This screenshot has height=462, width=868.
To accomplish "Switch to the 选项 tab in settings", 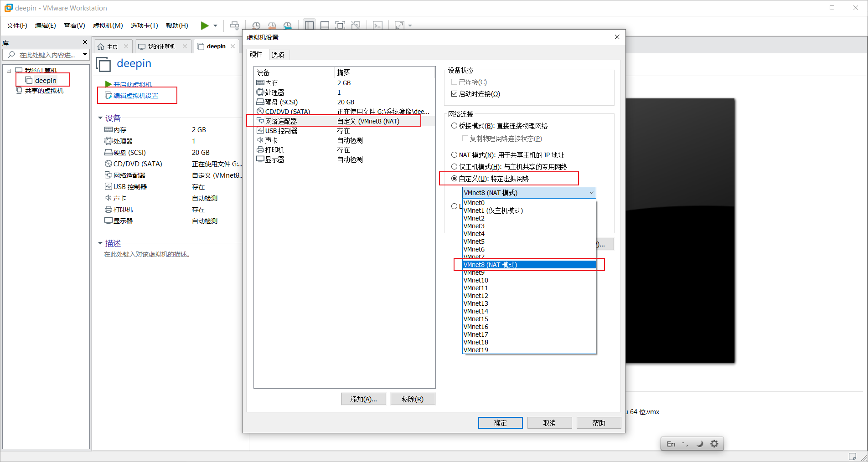I will [x=278, y=55].
